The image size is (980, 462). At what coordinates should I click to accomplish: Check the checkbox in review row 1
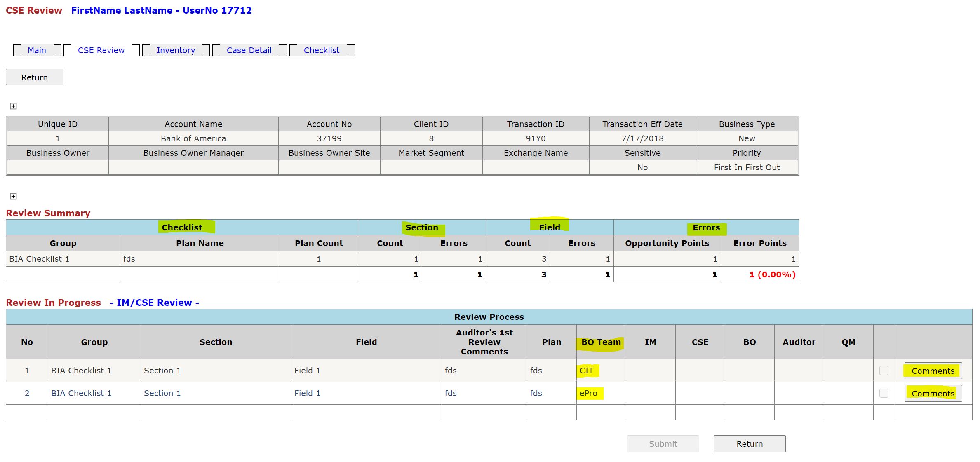click(884, 371)
